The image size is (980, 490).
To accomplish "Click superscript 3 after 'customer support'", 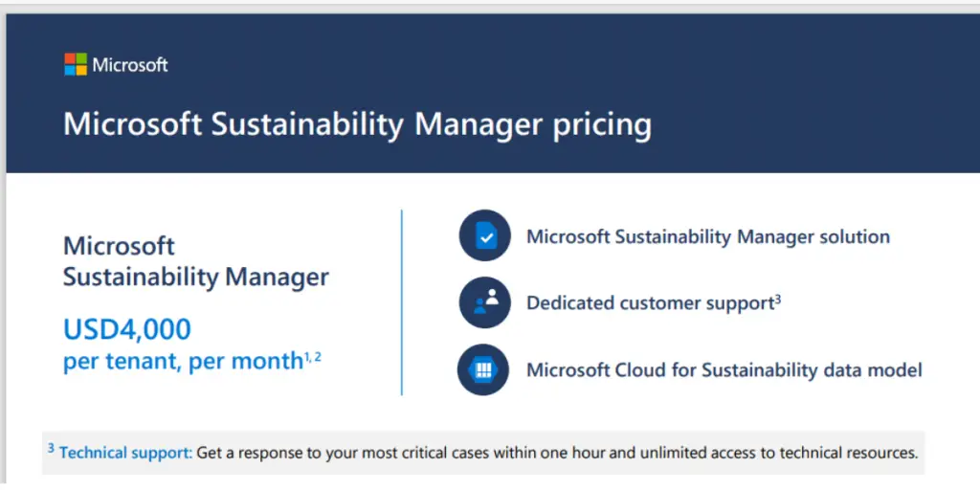I will 777,298.
